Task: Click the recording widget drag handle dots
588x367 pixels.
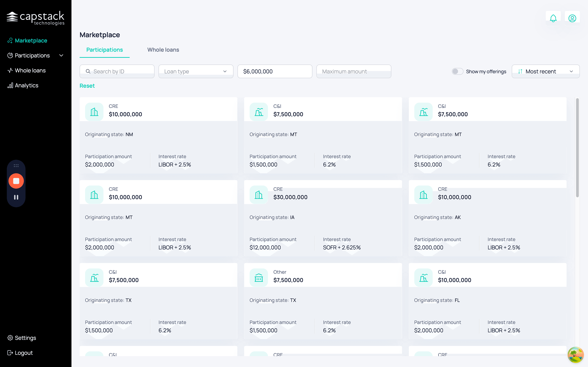Action: point(16,166)
